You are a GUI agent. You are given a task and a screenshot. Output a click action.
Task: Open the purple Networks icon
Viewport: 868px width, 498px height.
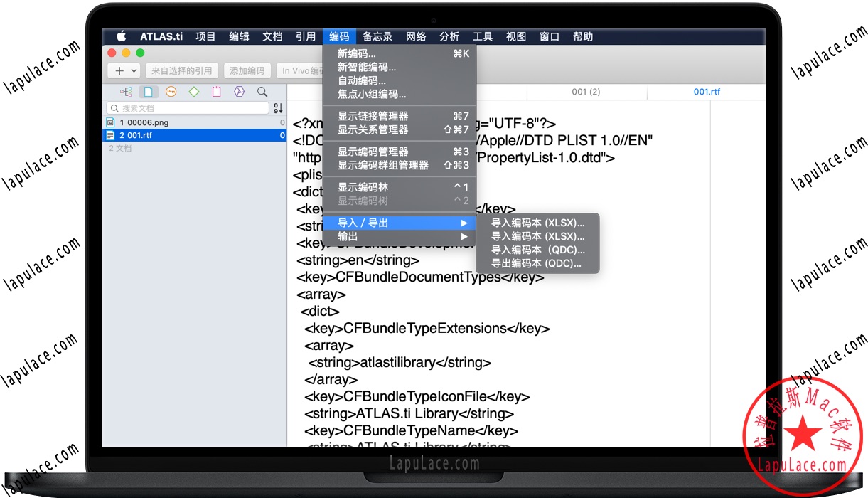coord(240,92)
